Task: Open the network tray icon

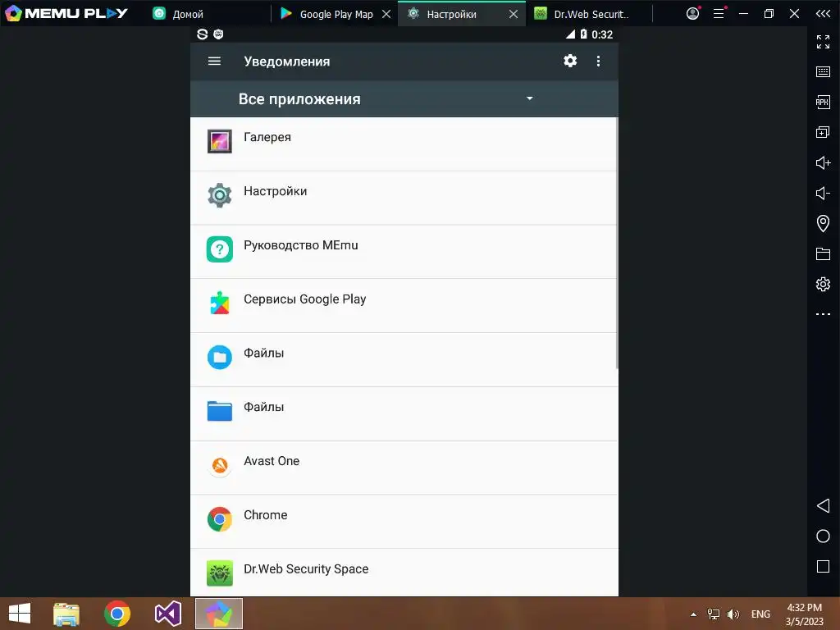Action: 714,614
